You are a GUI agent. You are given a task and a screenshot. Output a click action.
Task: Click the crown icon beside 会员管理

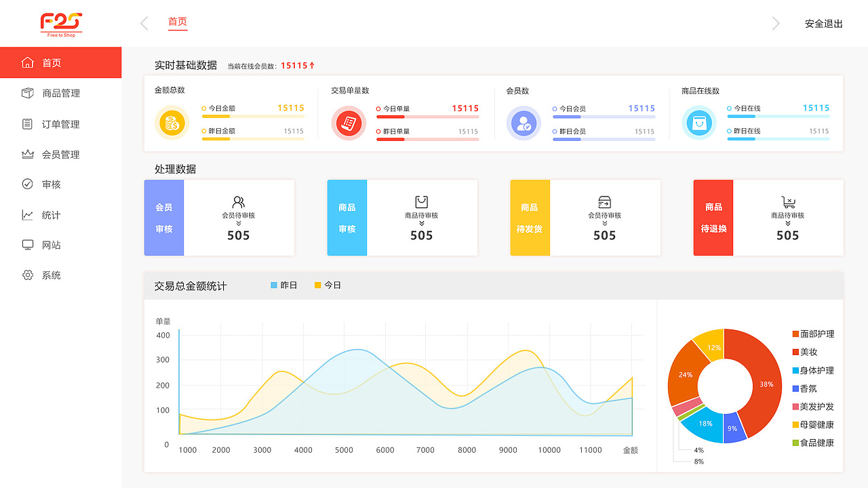28,155
